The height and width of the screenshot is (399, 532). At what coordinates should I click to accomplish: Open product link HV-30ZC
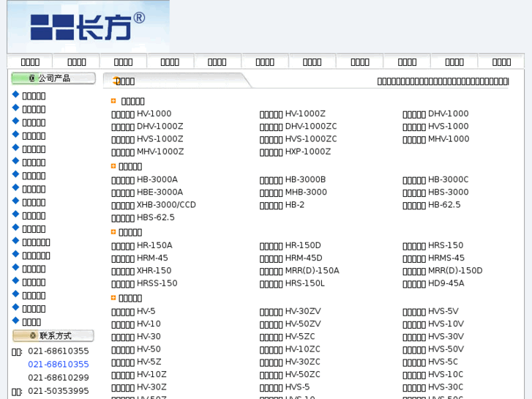(x=290, y=362)
